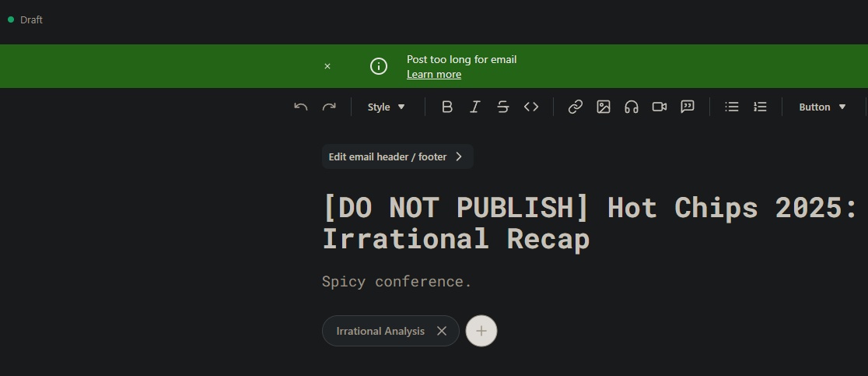
Task: Dismiss the 'Post too long' banner
Action: (327, 66)
